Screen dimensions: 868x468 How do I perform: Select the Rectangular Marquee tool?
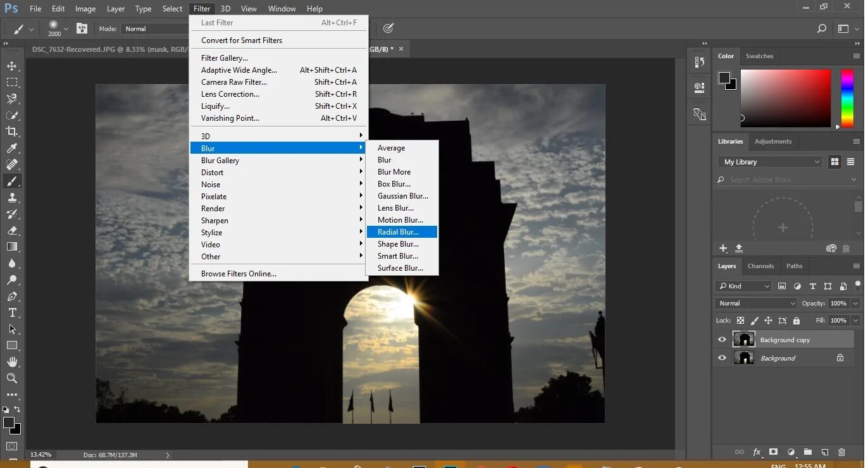12,82
